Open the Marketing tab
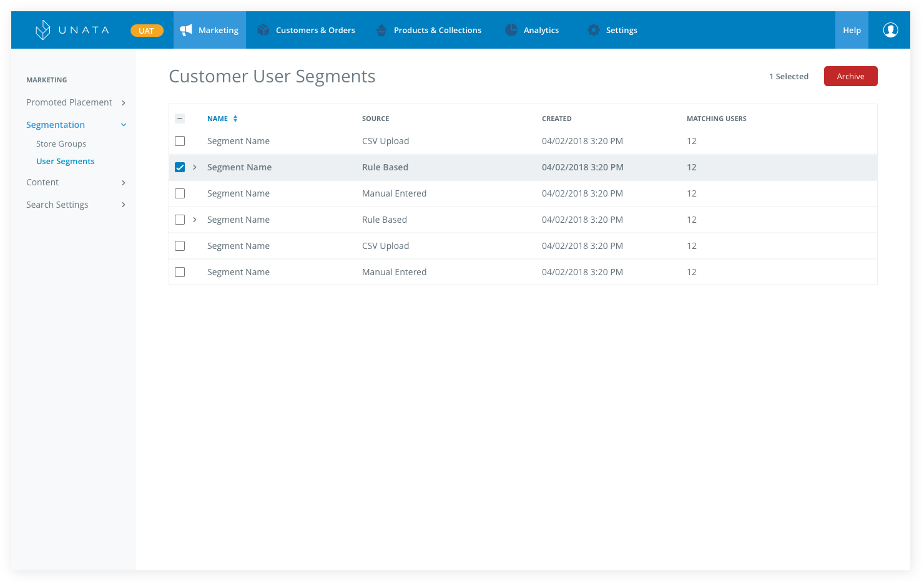The image size is (924, 584). [x=210, y=30]
